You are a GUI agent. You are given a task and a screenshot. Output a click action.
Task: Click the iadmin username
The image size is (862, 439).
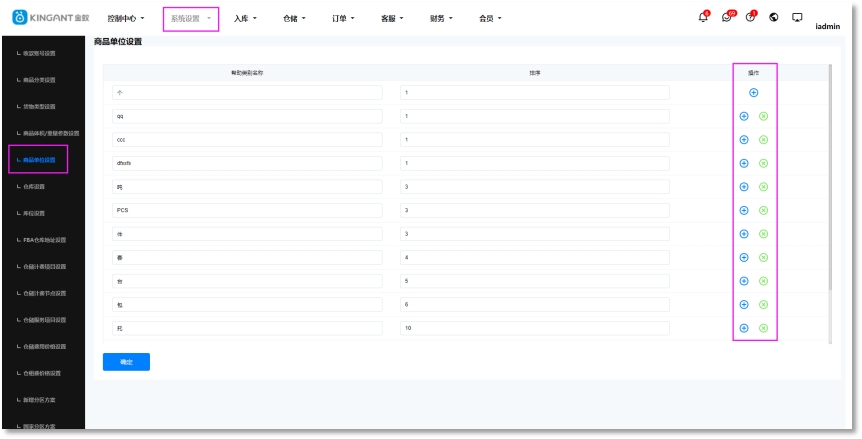(x=827, y=27)
